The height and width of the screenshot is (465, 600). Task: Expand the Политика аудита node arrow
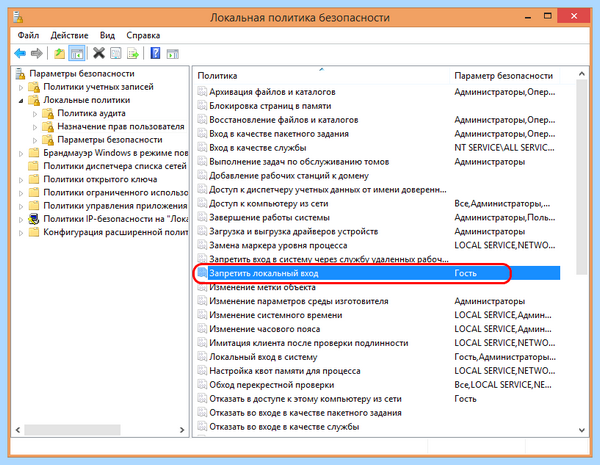(35, 114)
